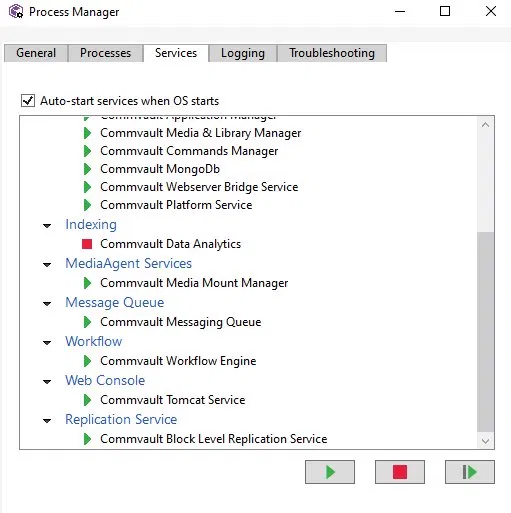Click the green status icon for Commvault Commands Manager
This screenshot has height=513, width=511.
coord(87,151)
